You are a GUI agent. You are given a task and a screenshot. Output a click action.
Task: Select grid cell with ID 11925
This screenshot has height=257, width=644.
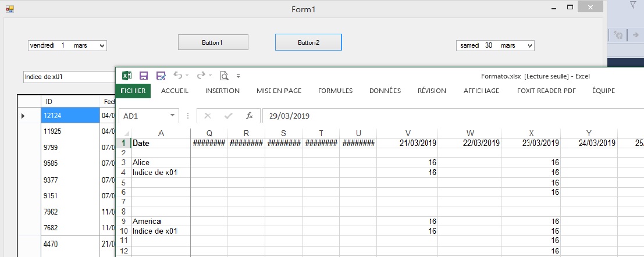[x=71, y=131]
